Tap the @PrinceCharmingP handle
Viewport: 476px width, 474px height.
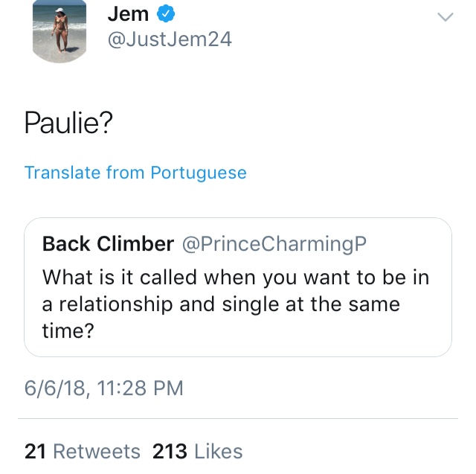(x=274, y=244)
